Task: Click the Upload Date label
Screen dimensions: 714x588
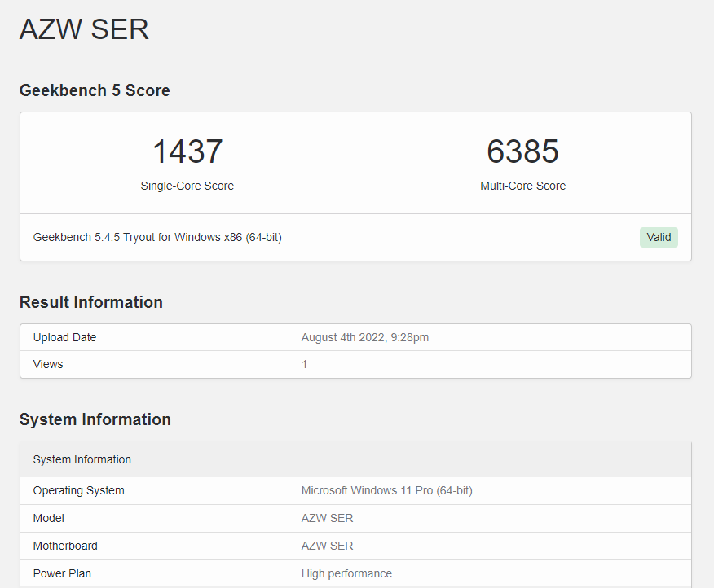Action: tap(64, 337)
